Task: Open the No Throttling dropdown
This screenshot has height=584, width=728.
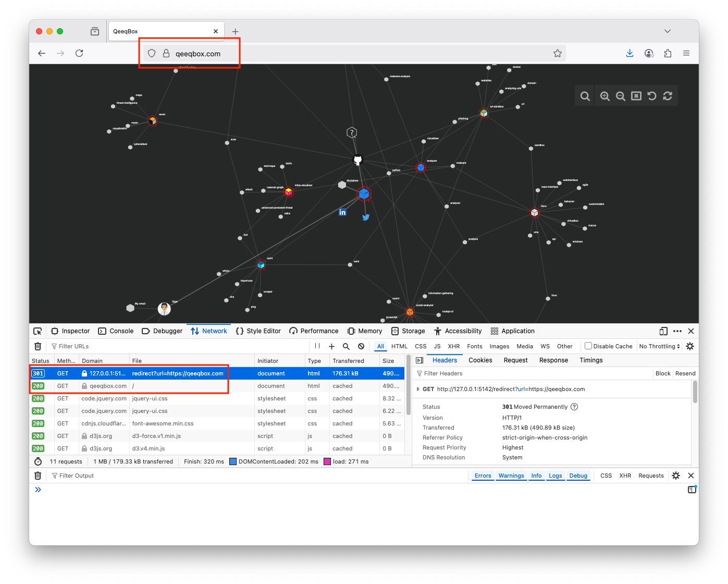Action: click(659, 346)
